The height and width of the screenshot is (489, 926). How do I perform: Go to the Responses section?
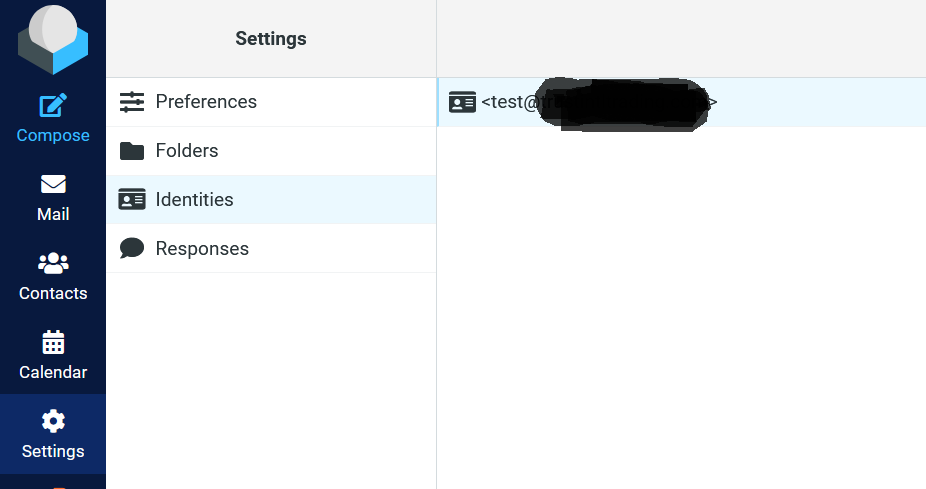pos(271,249)
